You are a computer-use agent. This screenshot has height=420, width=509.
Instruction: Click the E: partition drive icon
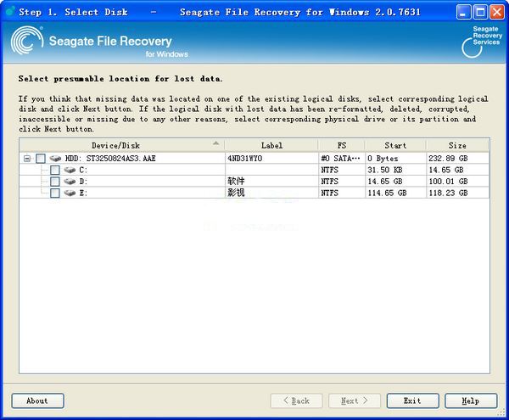(x=70, y=193)
